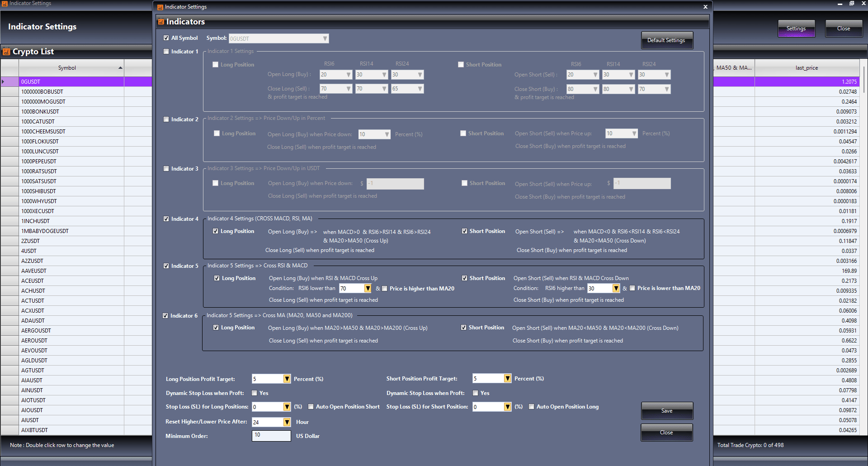
Task: Expand the Reset Higher/Lower Price After dropdown
Action: 287,422
